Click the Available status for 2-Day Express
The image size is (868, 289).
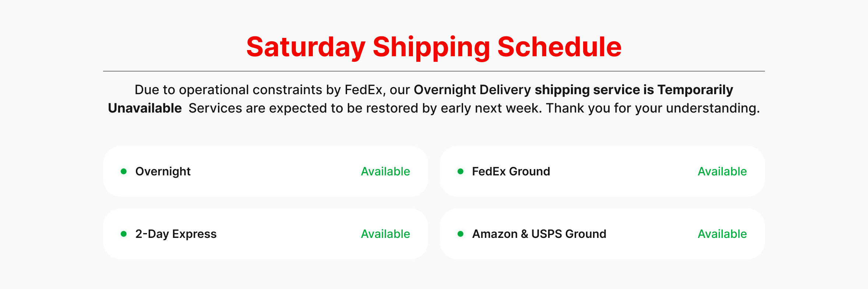tap(385, 234)
